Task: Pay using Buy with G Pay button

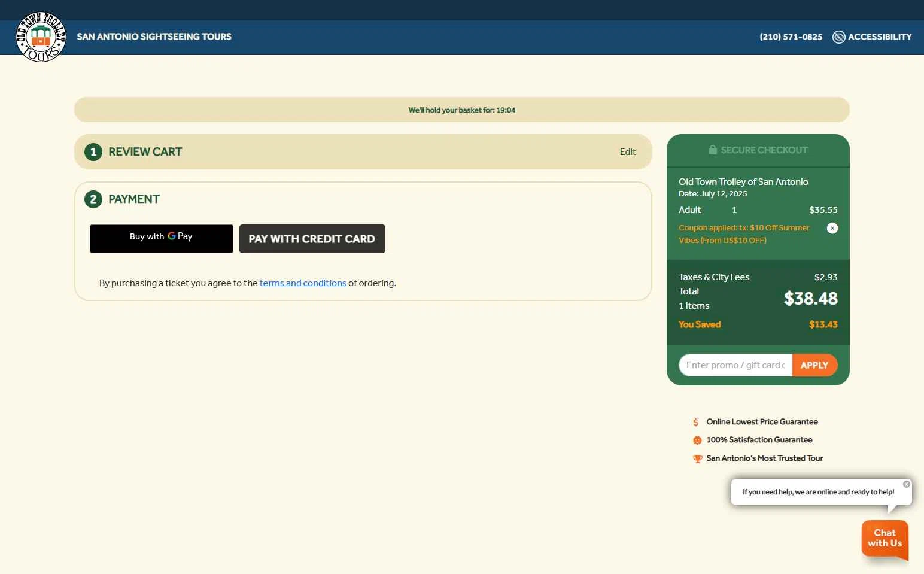Action: tap(162, 239)
